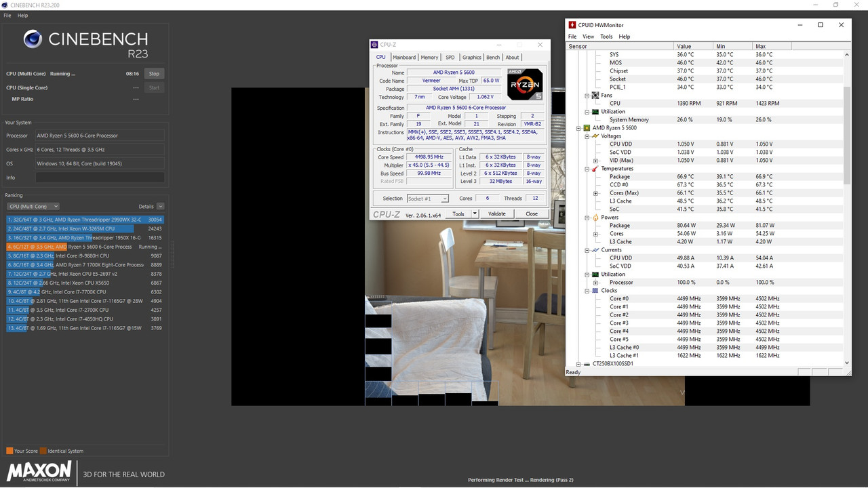868x488 pixels.
Task: Switch to the Bench tab in CPU-Z
Action: [492, 57]
